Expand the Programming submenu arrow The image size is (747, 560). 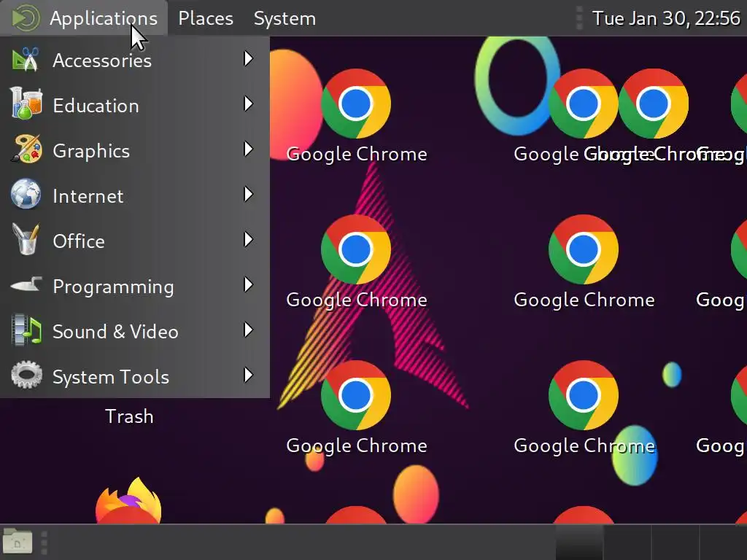[248, 285]
